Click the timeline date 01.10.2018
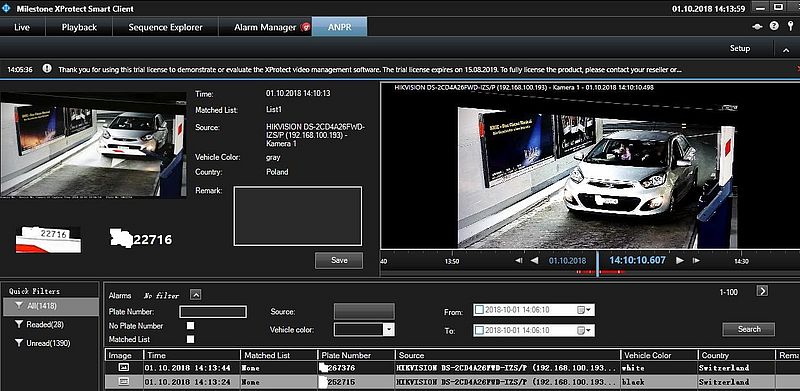 click(567, 261)
